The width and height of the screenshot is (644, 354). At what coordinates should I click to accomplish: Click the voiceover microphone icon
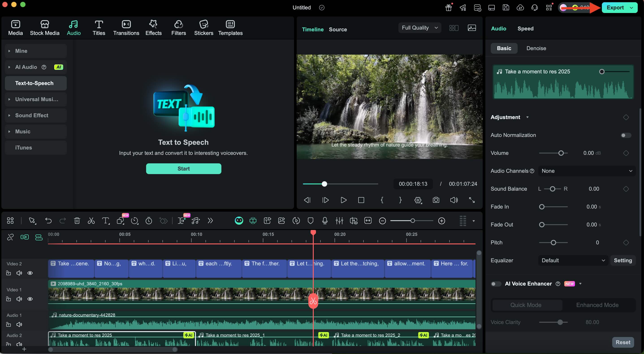coord(325,221)
